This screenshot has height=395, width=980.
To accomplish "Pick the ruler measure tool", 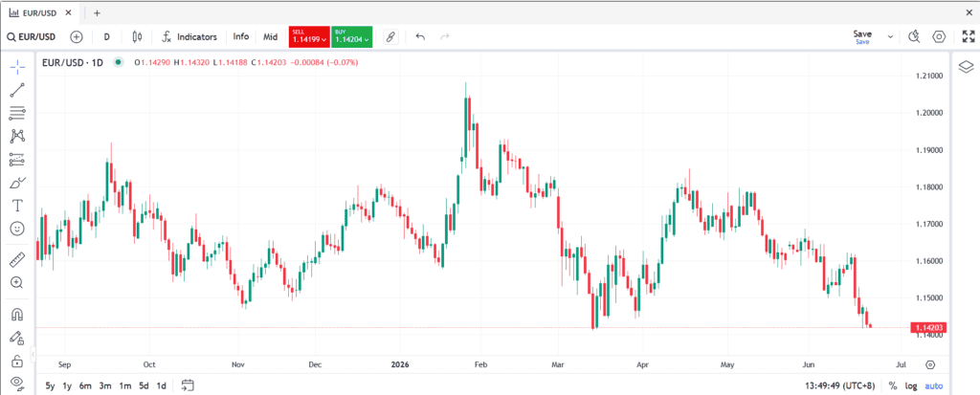I will click(17, 259).
